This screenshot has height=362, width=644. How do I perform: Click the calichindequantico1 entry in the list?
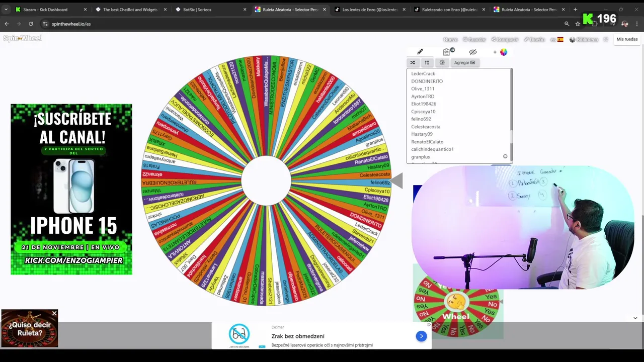pos(432,149)
